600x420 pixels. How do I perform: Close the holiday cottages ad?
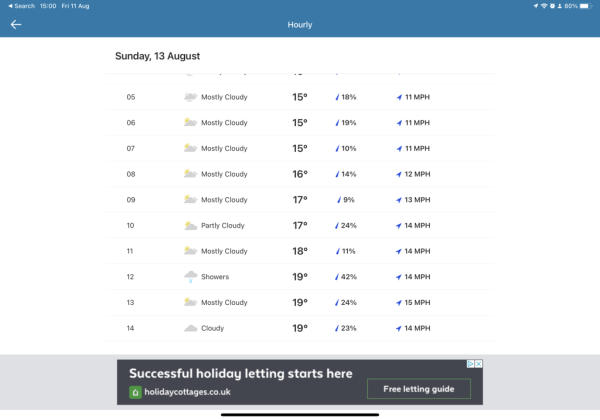click(x=479, y=364)
